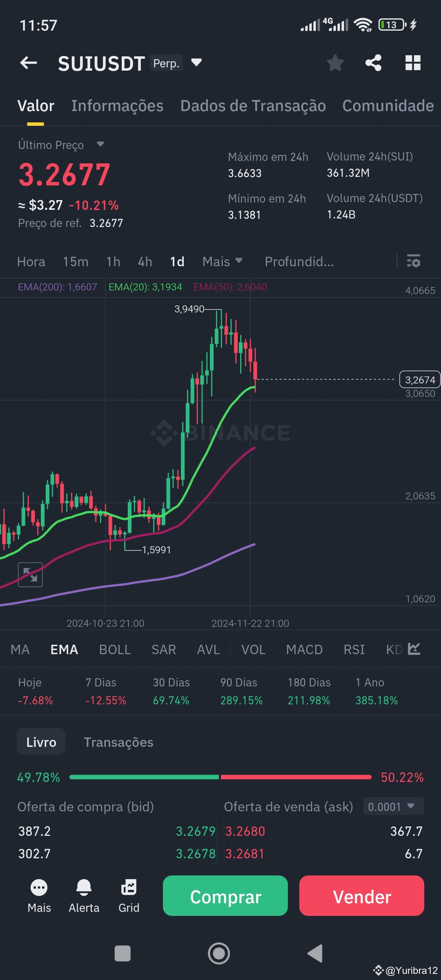
Task: Open the share icon
Action: pyautogui.click(x=373, y=63)
